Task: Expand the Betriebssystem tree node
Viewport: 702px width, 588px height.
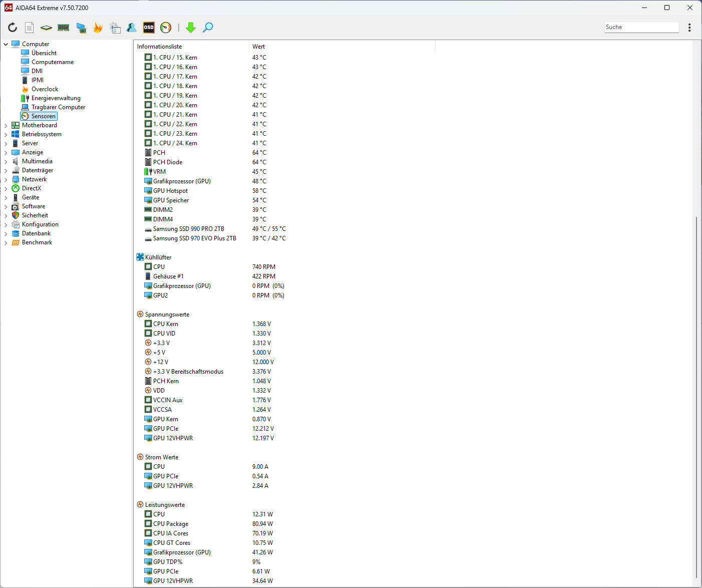Action: (x=6, y=134)
